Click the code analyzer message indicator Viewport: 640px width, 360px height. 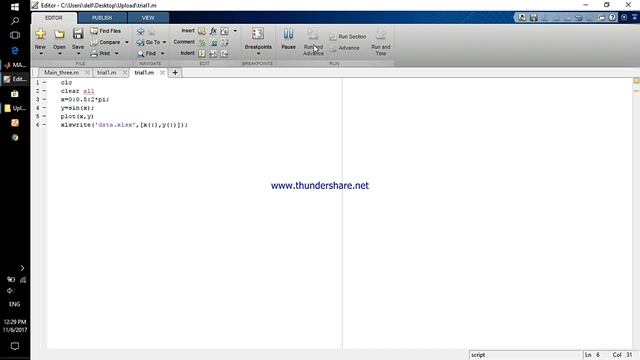[636, 81]
